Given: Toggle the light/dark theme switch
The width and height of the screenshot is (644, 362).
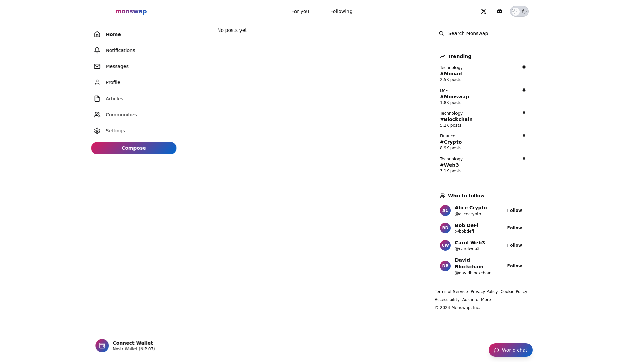Looking at the screenshot, I should tap(519, 11).
